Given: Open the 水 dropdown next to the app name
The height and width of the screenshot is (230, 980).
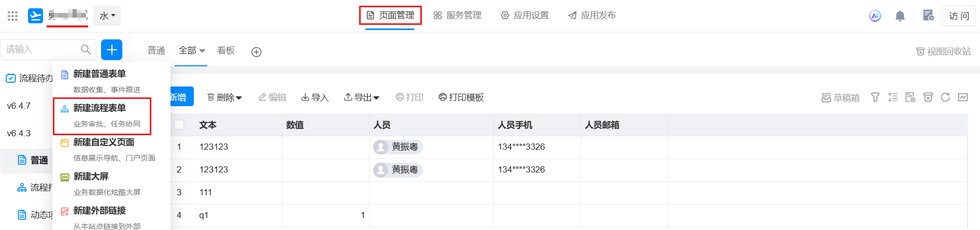Looking at the screenshot, I should pyautogui.click(x=107, y=16).
